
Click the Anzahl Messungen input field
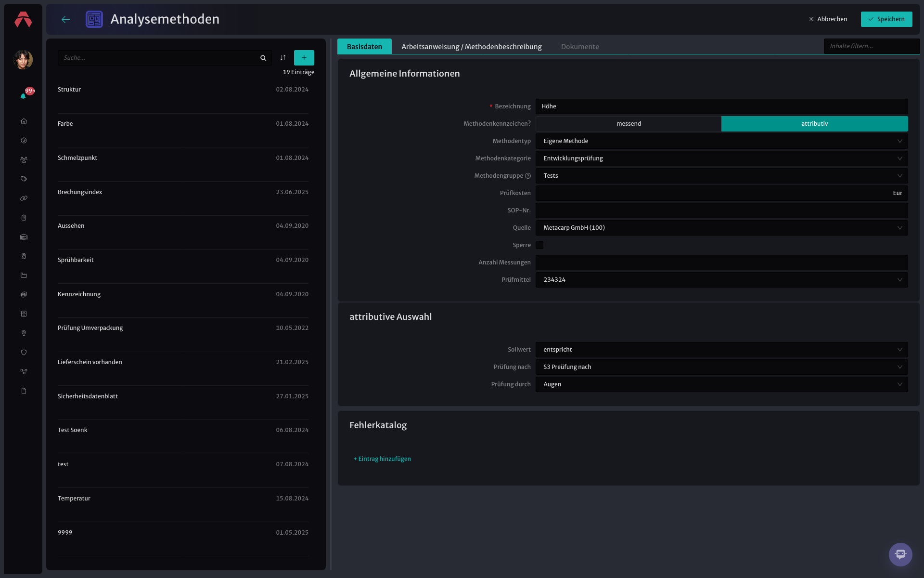722,263
